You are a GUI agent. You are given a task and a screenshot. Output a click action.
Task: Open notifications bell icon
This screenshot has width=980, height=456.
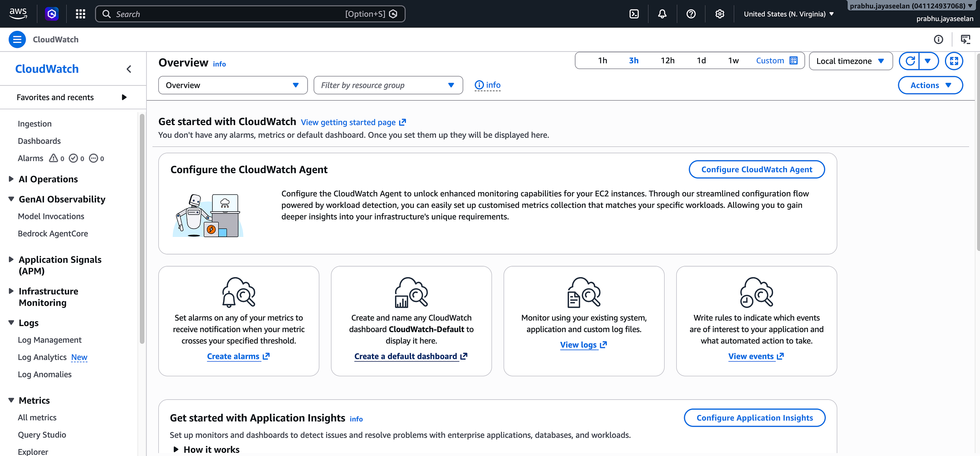(x=662, y=14)
